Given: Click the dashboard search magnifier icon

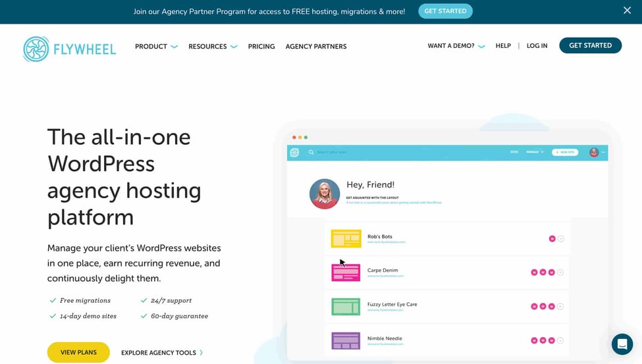Looking at the screenshot, I should [x=311, y=152].
